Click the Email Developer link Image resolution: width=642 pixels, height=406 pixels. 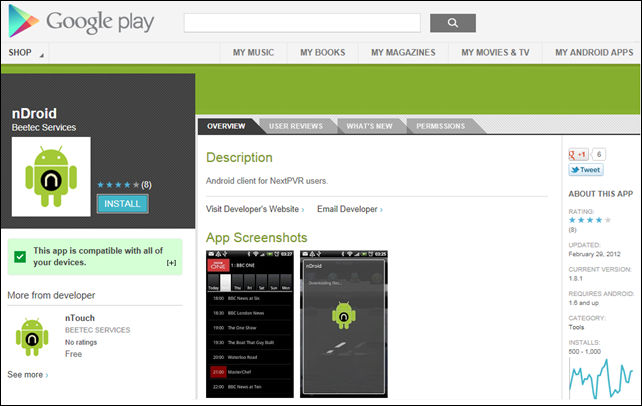[350, 209]
